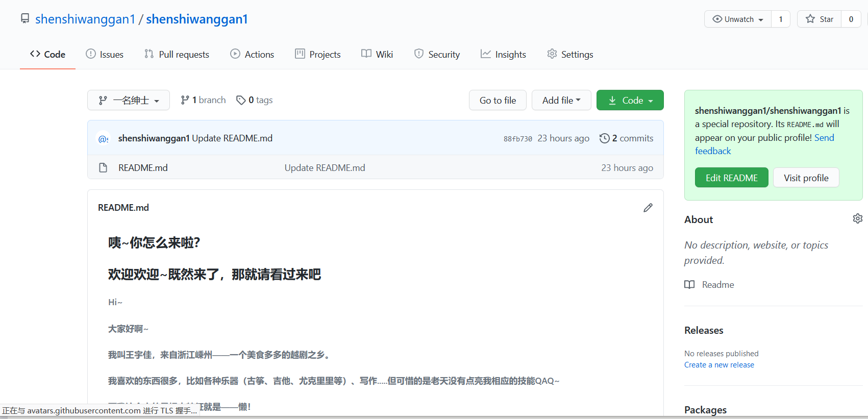This screenshot has height=419, width=868.
Task: Open the Pull requests tab
Action: coord(177,54)
